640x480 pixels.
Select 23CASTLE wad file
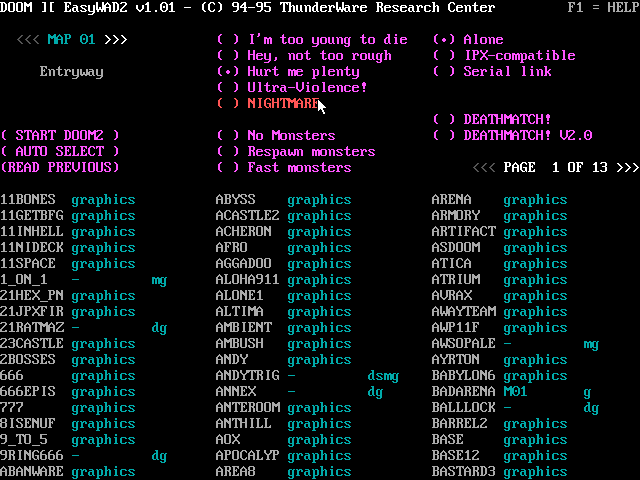click(x=32, y=343)
